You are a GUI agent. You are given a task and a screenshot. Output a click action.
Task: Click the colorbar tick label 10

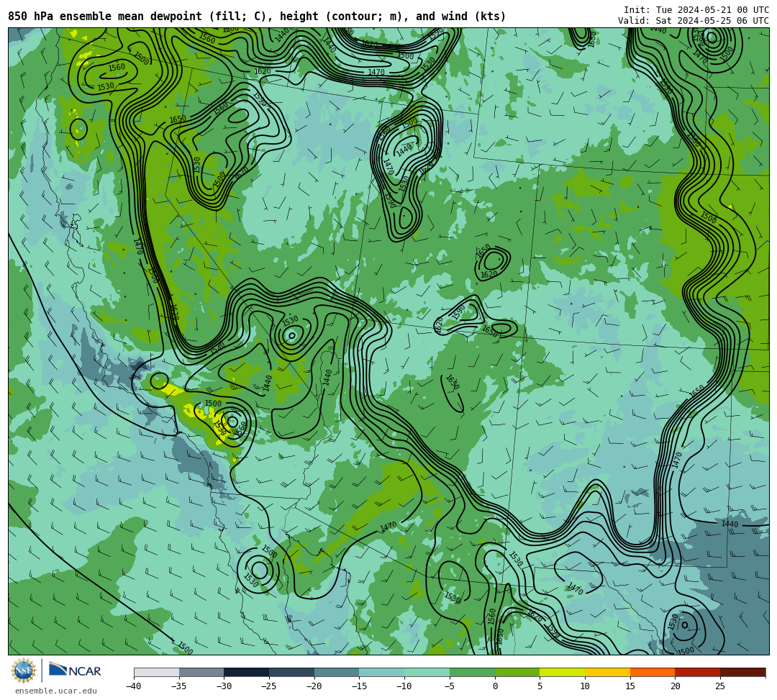pyautogui.click(x=585, y=686)
